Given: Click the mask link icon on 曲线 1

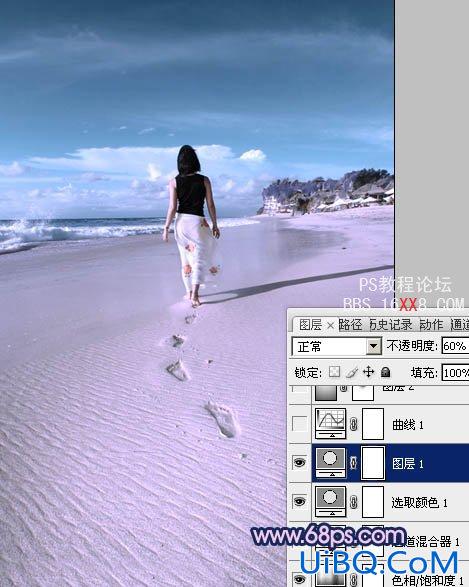Looking at the screenshot, I should point(353,424).
